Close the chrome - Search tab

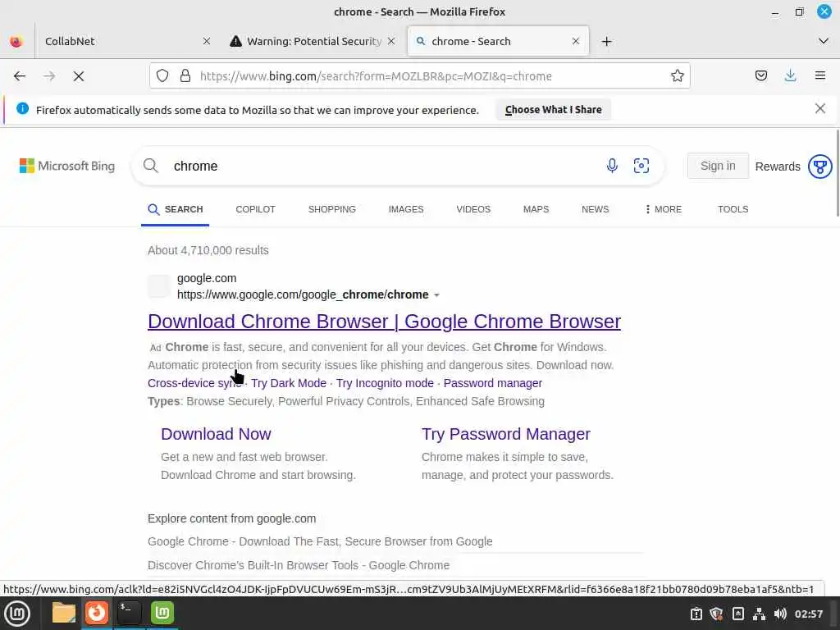click(575, 41)
